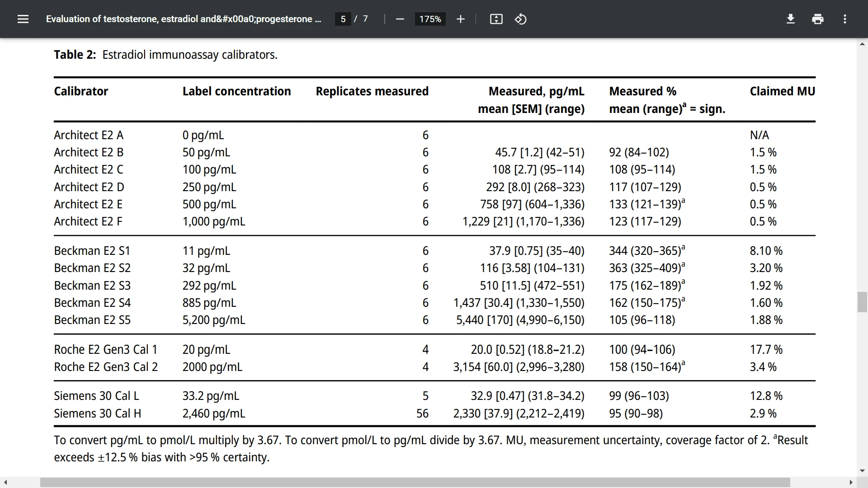Click the document title in toolbar
Image resolution: width=868 pixels, height=488 pixels.
point(184,19)
